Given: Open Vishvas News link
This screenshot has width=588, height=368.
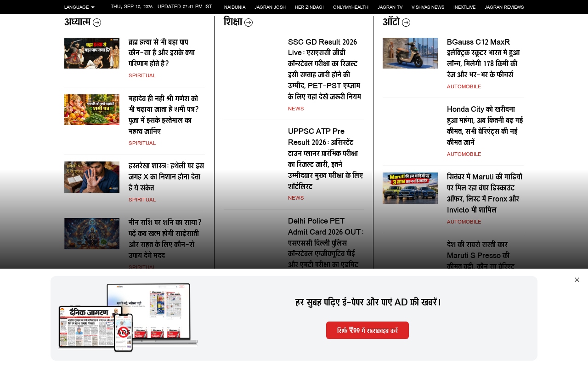Looking at the screenshot, I should [x=428, y=7].
